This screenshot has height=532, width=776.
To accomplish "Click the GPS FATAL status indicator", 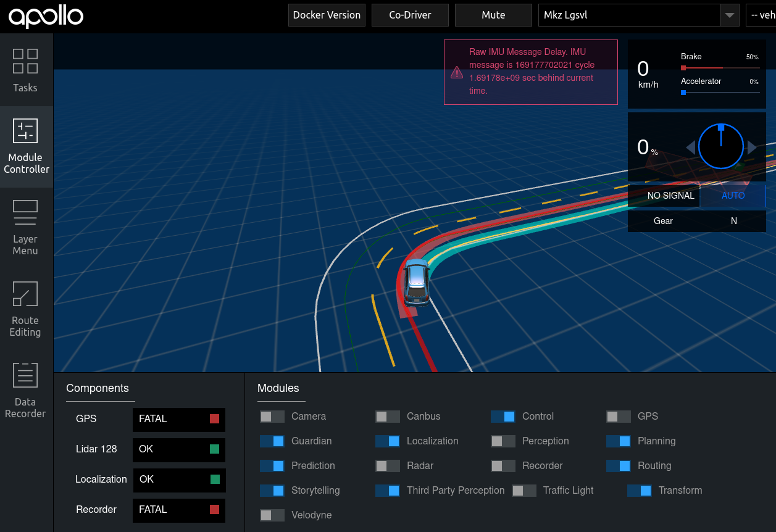I will tap(178, 419).
